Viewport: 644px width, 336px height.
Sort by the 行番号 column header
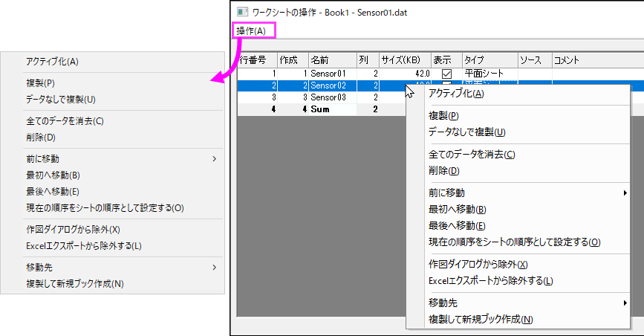257,60
